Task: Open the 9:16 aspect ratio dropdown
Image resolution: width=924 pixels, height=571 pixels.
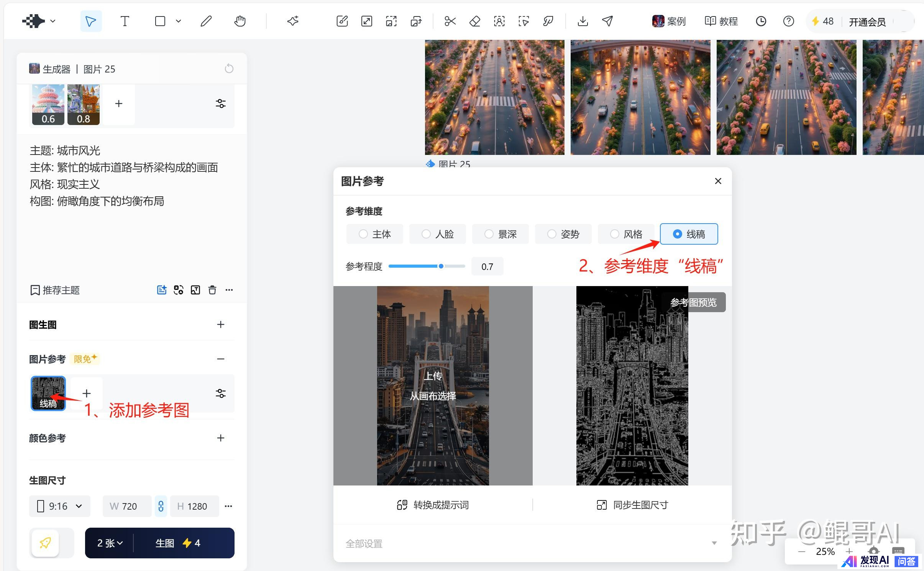Action: click(60, 506)
